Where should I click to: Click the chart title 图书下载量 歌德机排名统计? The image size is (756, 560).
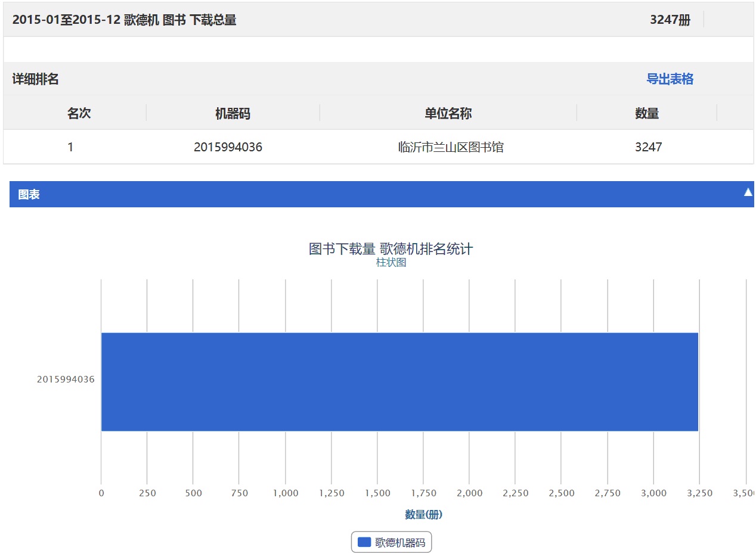click(391, 248)
